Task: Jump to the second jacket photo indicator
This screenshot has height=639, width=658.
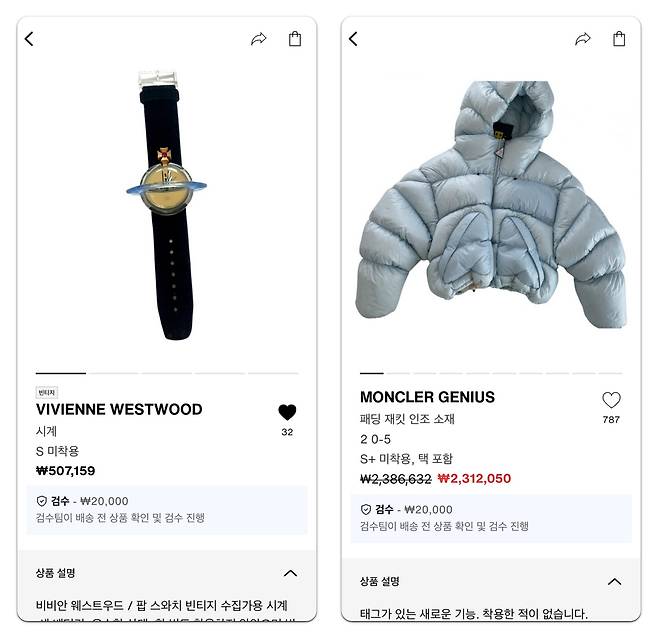Action: tap(398, 373)
